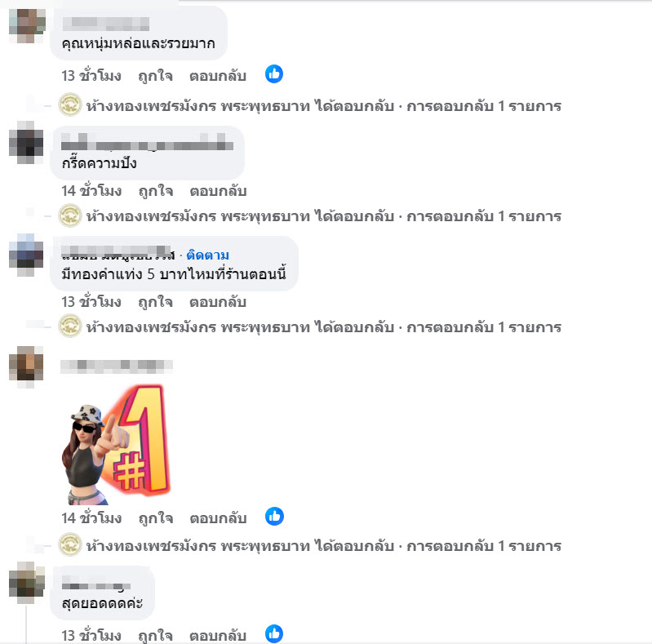
Task: Click ตอบกลับ on 'คุณหนุ่มหล่อและรวยมาก' comment
Action: 218,76
